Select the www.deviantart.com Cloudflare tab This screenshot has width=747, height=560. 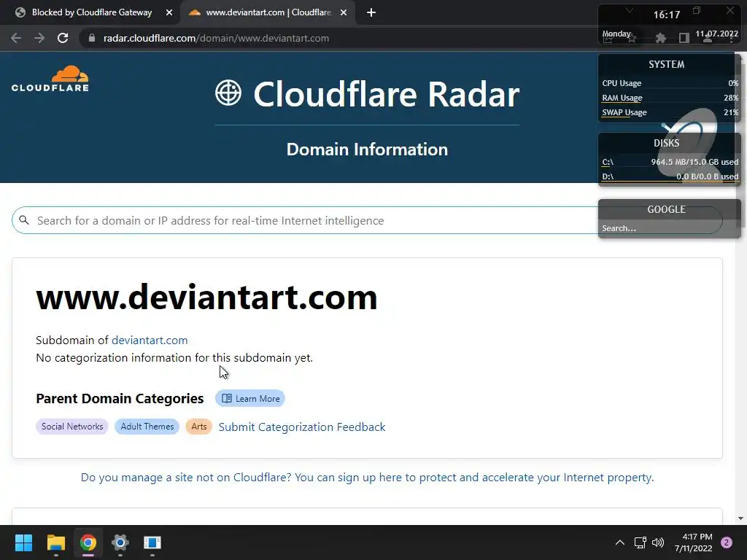coord(267,13)
